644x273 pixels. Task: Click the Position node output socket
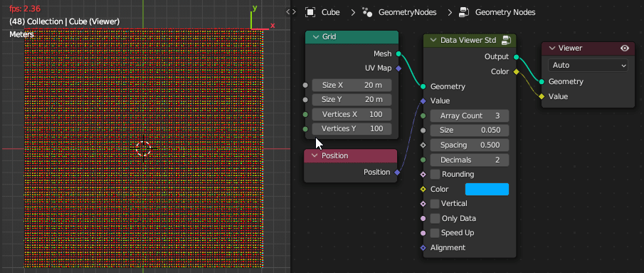click(x=397, y=172)
